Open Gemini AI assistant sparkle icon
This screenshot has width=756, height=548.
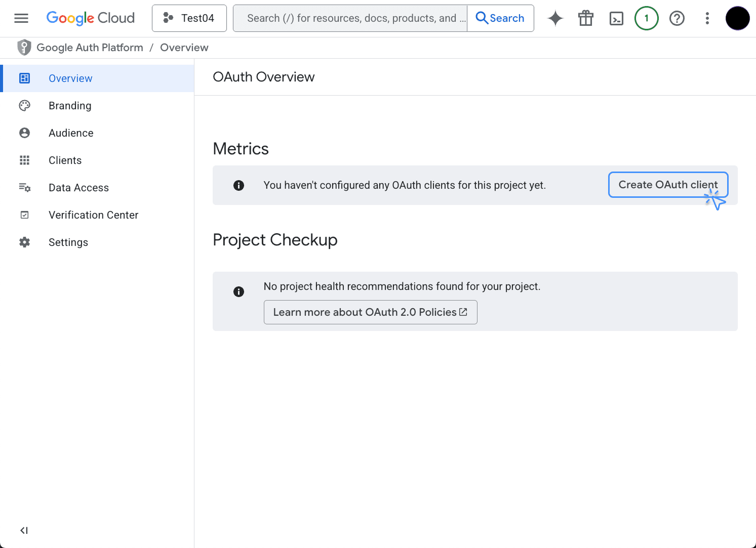click(x=555, y=18)
